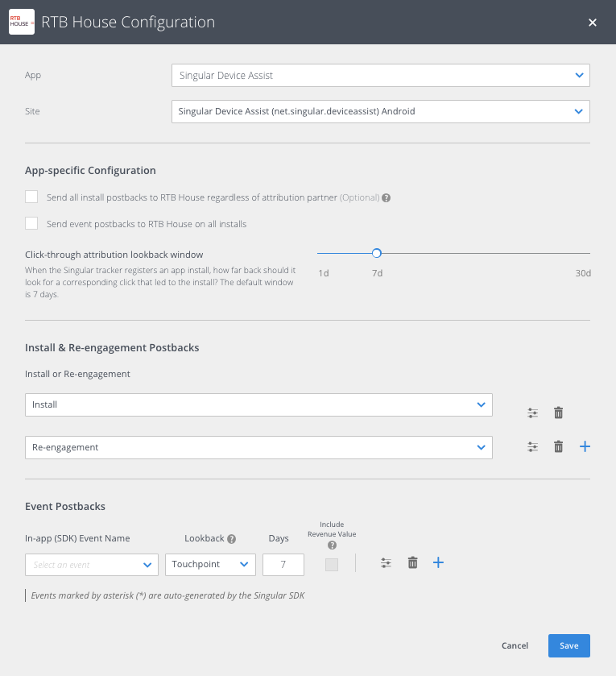Image resolution: width=616 pixels, height=676 pixels.
Task: Save the RTB House configuration
Action: (568, 645)
